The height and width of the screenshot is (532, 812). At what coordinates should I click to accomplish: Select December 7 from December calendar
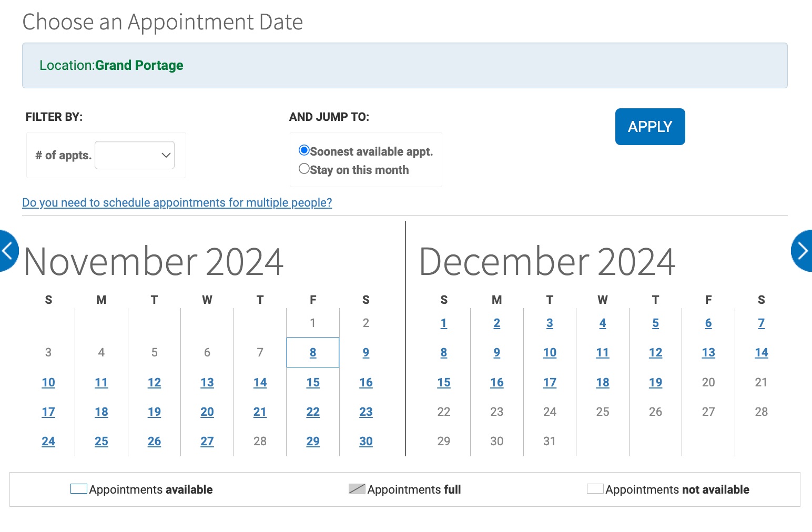click(761, 323)
